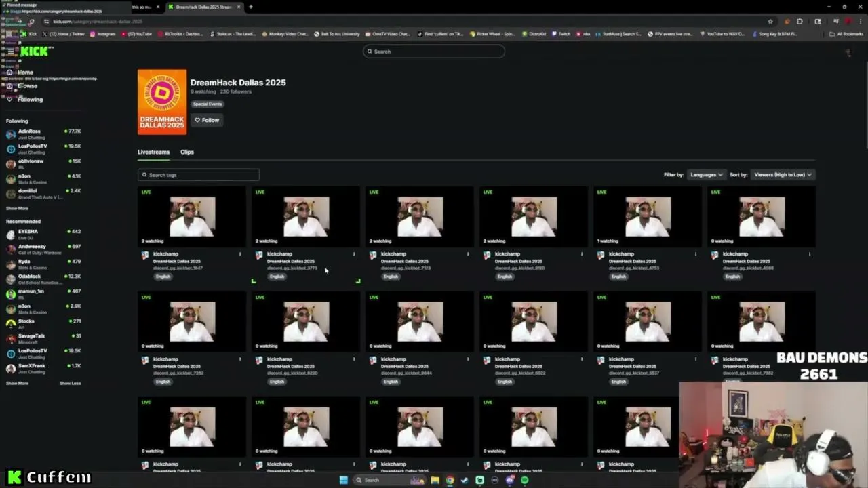Viewport: 868px width, 488px height.
Task: Open stream thumbnail titled discord_gg_kickbot_7123
Action: click(420, 217)
